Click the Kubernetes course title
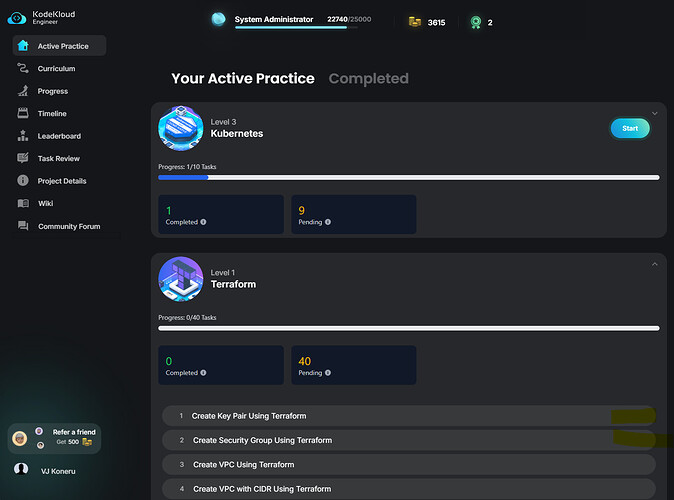 [x=236, y=134]
